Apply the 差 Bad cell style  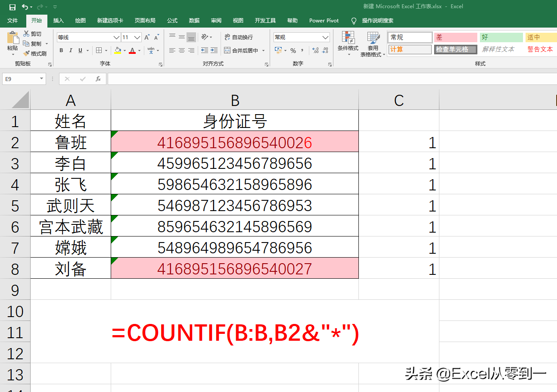coord(456,37)
